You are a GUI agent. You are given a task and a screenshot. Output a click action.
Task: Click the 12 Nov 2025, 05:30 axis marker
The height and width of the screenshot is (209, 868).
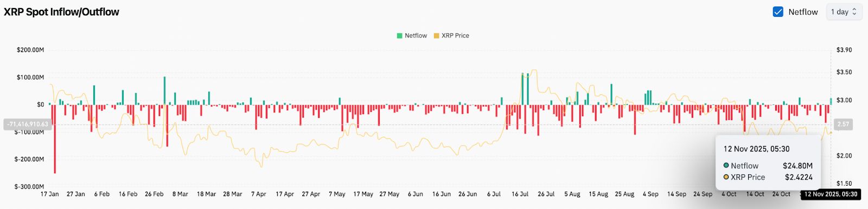[x=831, y=194]
